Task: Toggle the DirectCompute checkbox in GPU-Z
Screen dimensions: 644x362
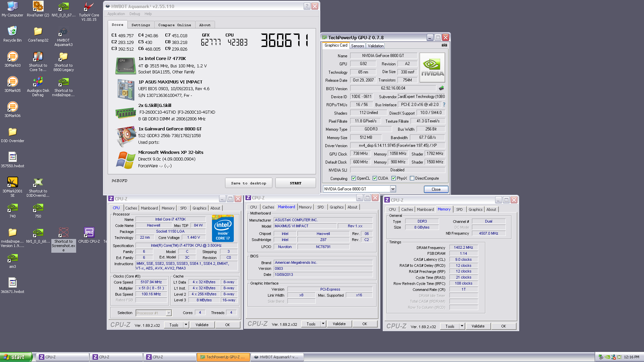Action: coord(412,178)
